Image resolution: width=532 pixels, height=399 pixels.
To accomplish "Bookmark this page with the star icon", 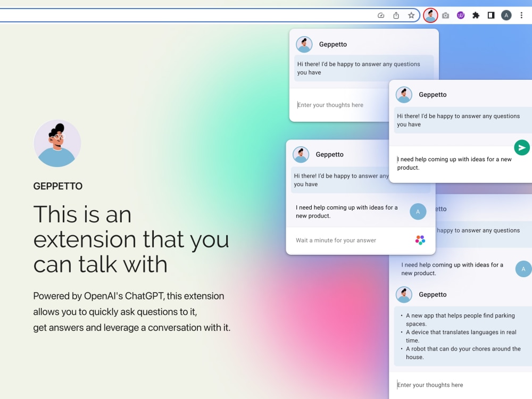I will coord(411,15).
